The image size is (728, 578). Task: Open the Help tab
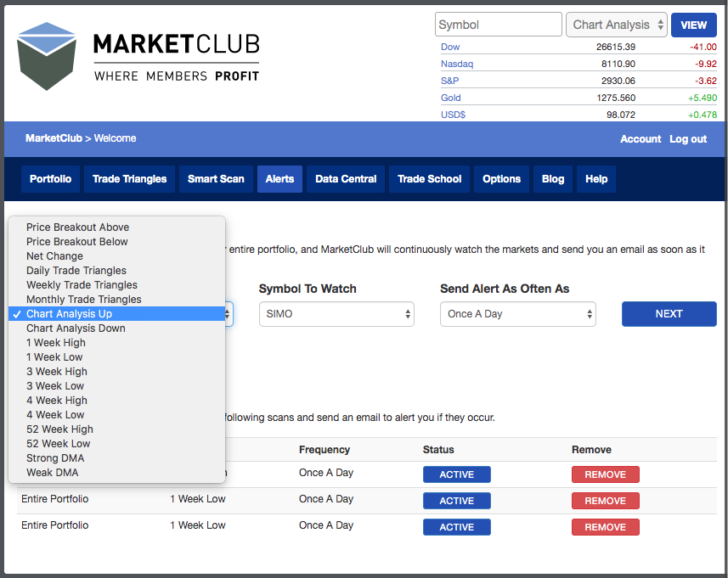(596, 179)
